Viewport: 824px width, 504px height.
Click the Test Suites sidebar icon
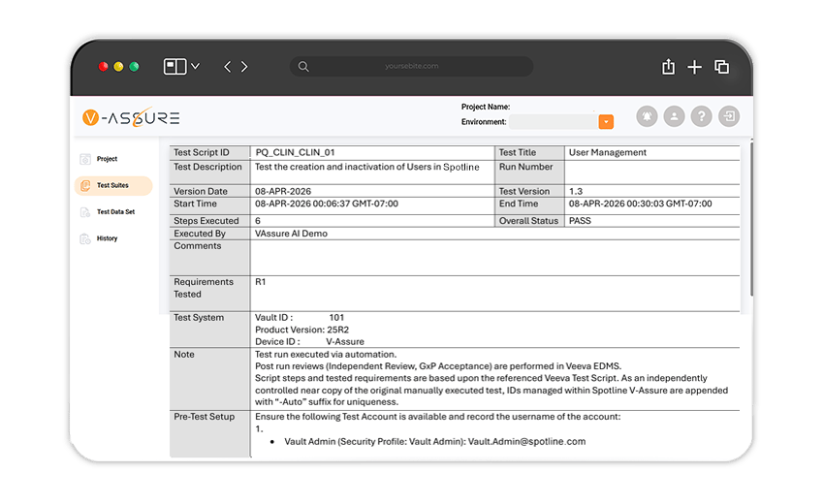85,185
